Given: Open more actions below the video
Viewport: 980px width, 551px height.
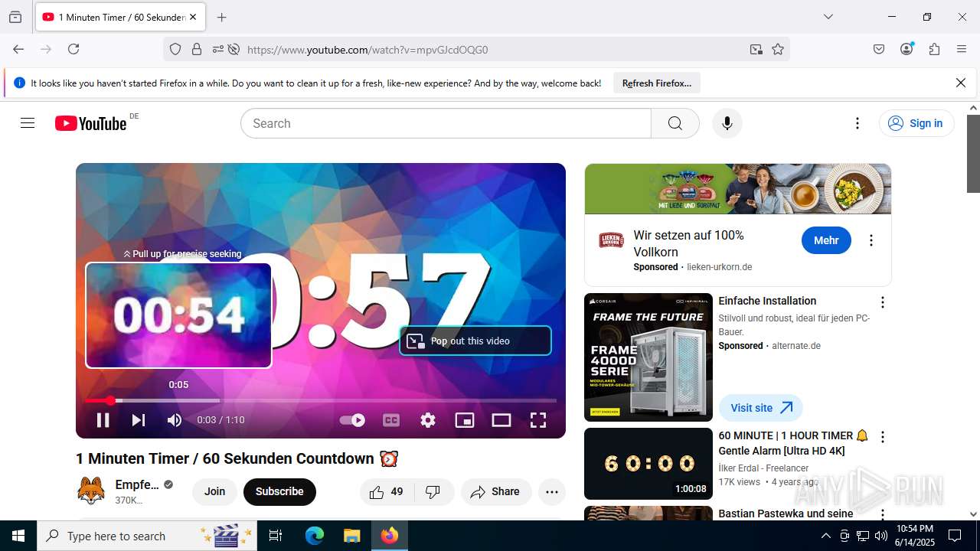Looking at the screenshot, I should pos(552,492).
